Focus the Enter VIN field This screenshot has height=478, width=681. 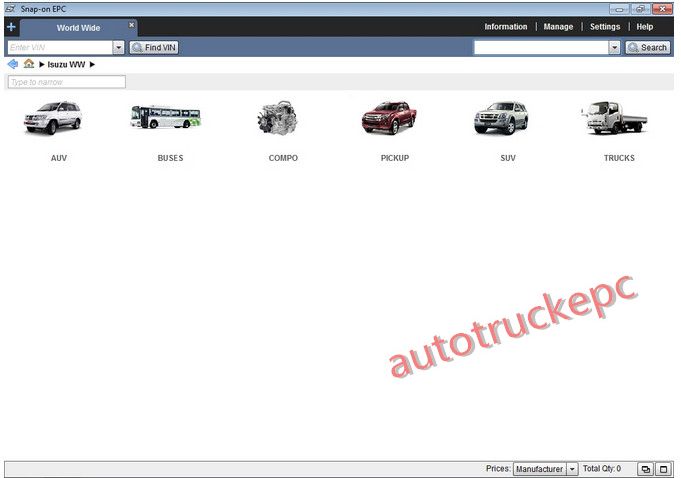(x=60, y=47)
